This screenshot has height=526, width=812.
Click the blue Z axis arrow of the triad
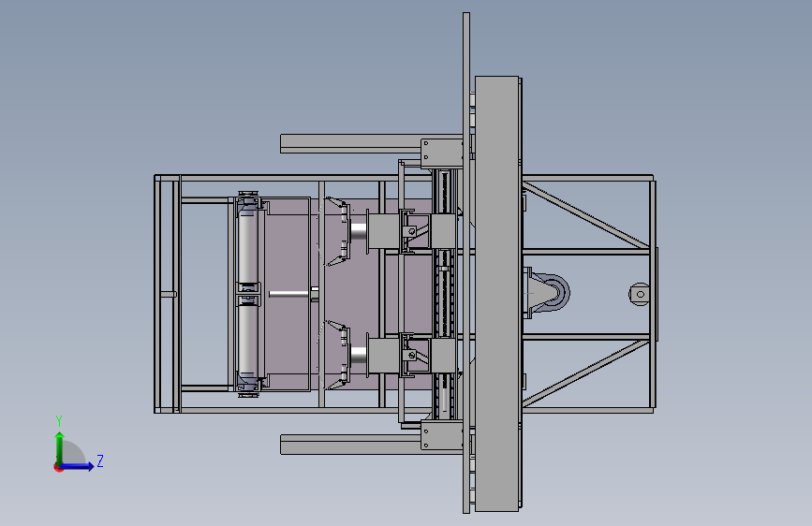78,466
